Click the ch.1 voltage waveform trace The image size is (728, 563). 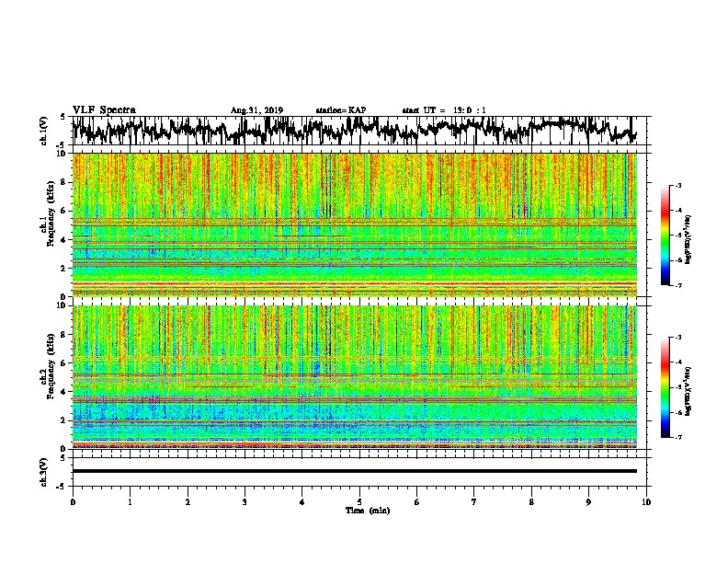point(354,130)
